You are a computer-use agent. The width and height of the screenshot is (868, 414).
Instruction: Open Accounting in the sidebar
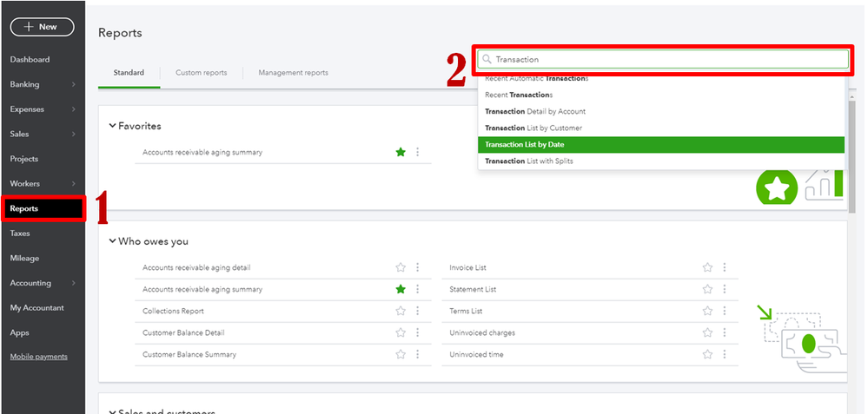click(x=30, y=283)
